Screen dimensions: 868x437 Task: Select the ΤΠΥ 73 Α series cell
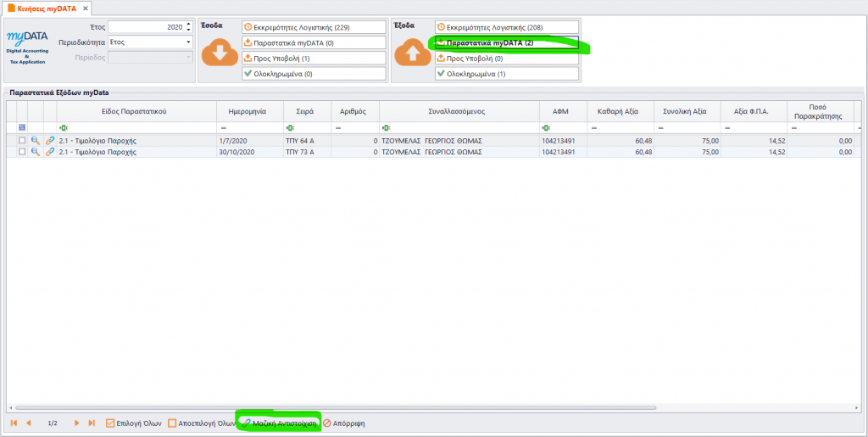[307, 152]
